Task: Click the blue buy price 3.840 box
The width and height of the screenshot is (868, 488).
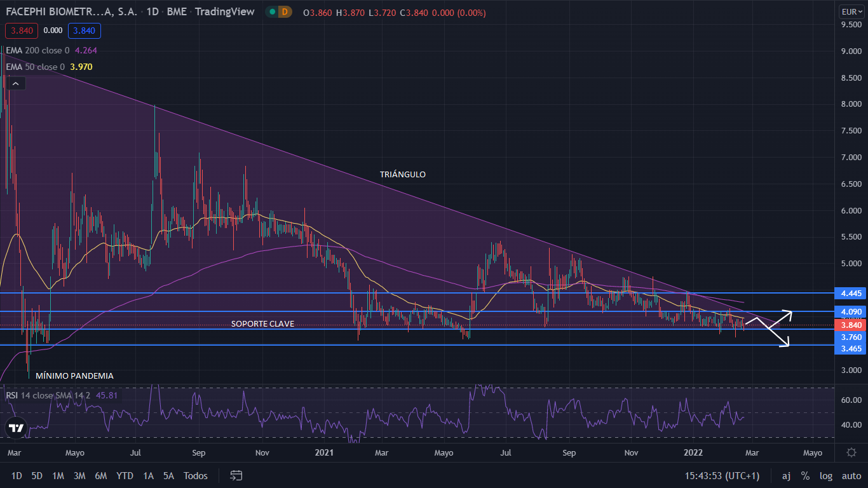Action: (84, 30)
